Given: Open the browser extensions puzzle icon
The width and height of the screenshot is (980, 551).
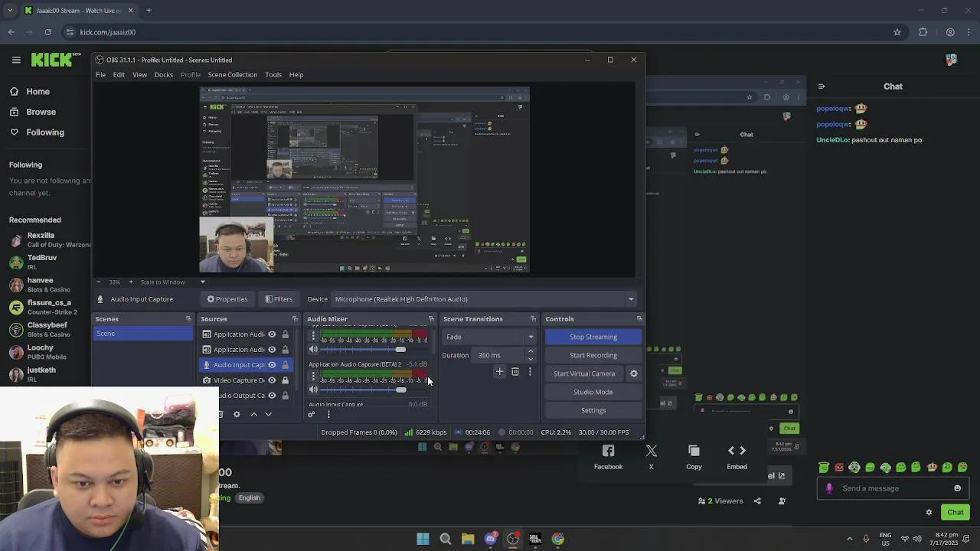Looking at the screenshot, I should tap(923, 32).
